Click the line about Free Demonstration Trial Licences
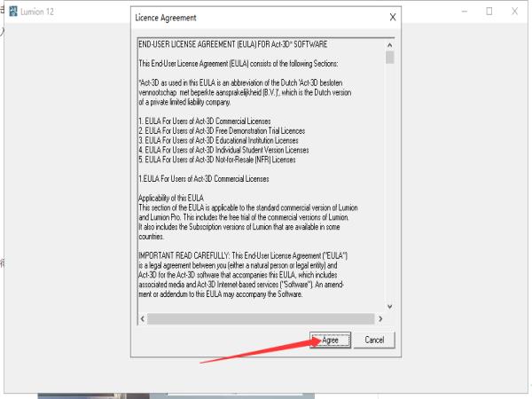Image resolution: width=532 pixels, height=399 pixels. 222,130
